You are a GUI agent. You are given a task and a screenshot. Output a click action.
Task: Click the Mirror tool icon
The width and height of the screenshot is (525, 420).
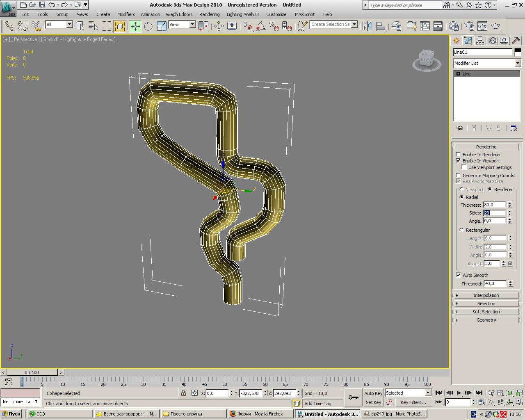click(367, 26)
